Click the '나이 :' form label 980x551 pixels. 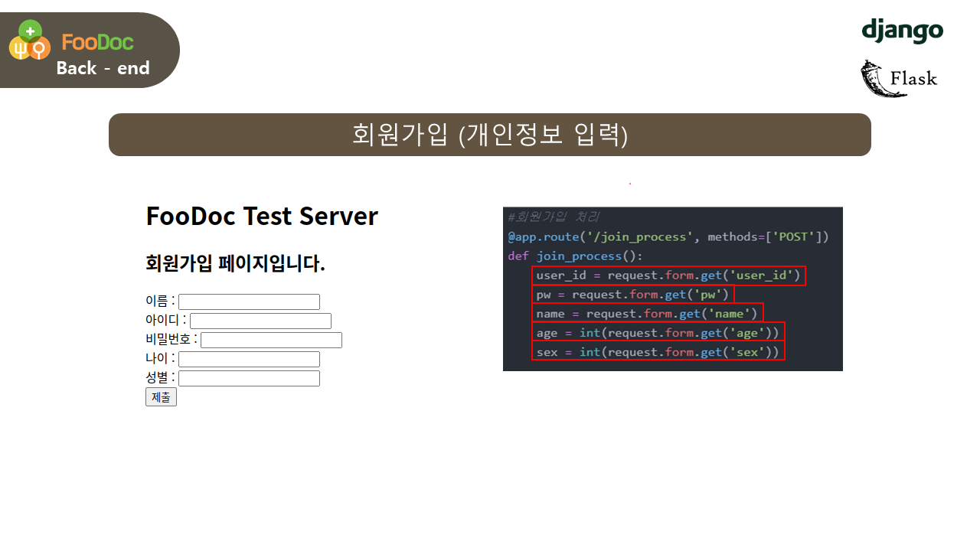pos(160,358)
